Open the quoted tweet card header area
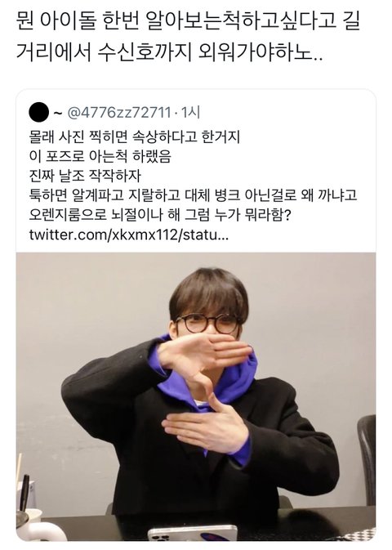The image size is (392, 550). coord(114,113)
